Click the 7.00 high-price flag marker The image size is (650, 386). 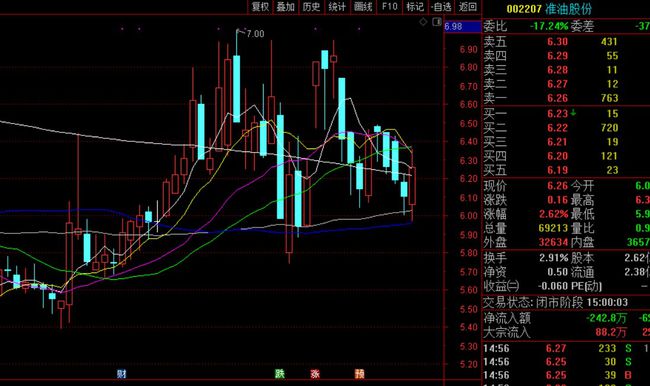(251, 33)
